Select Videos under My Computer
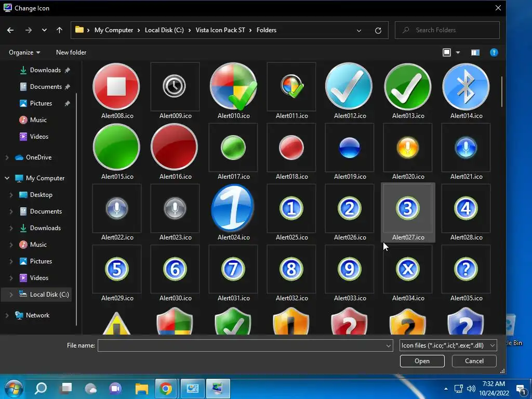 (x=39, y=278)
